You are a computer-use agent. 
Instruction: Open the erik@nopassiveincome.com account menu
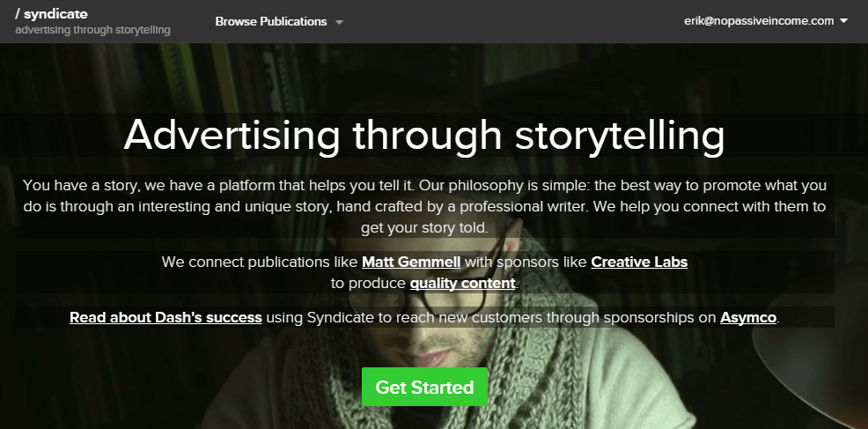tap(758, 21)
